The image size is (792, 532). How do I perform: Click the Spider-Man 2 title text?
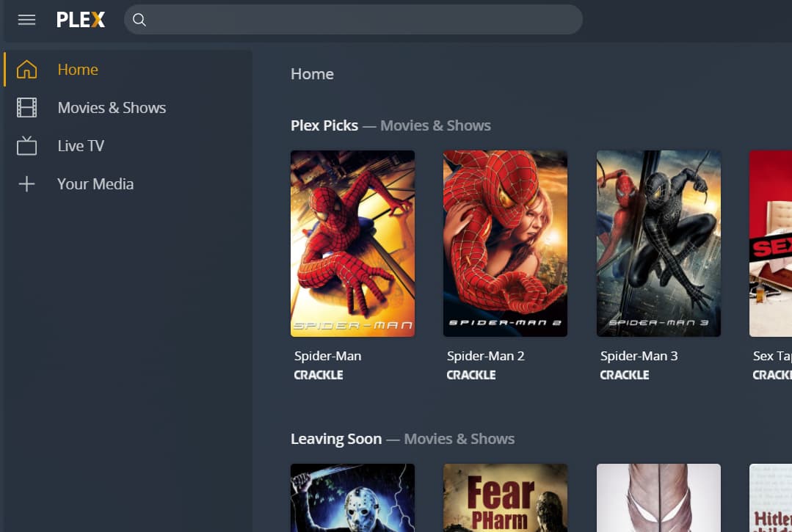click(x=485, y=356)
